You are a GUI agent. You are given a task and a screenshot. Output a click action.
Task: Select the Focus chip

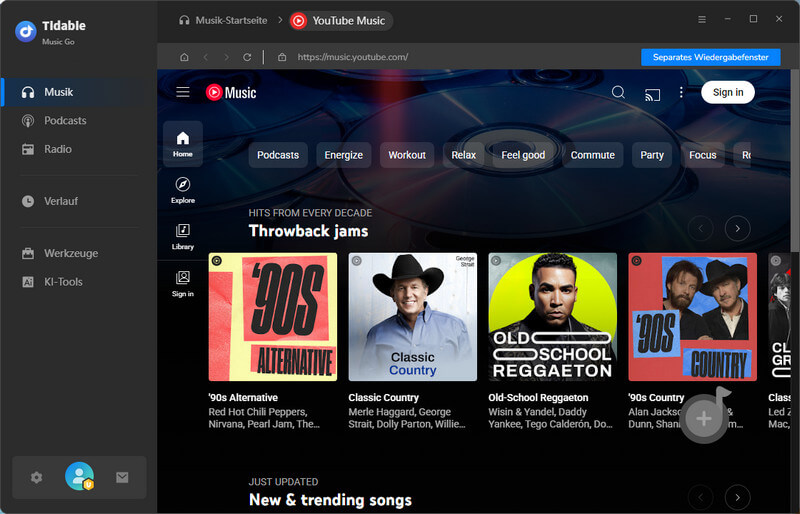[703, 155]
